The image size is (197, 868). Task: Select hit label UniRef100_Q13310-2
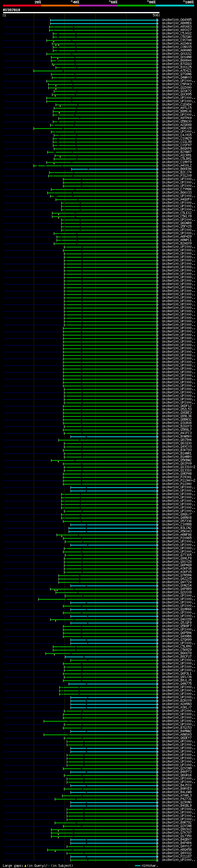(x=179, y=467)
